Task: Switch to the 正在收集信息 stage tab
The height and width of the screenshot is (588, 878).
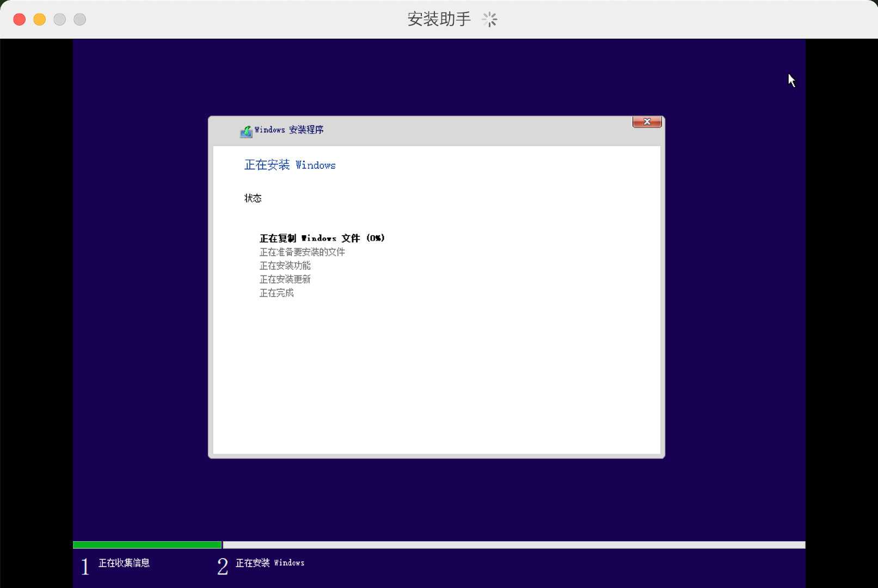Action: pyautogui.click(x=124, y=563)
